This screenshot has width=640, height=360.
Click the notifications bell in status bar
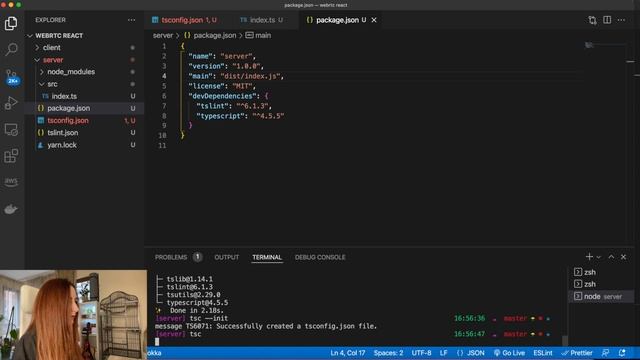622,353
